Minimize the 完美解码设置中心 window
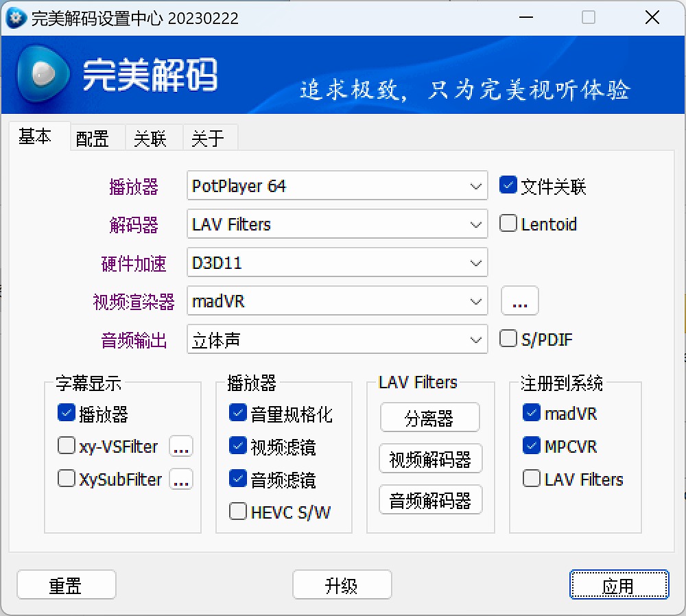Image resolution: width=686 pixels, height=616 pixels. coord(526,18)
